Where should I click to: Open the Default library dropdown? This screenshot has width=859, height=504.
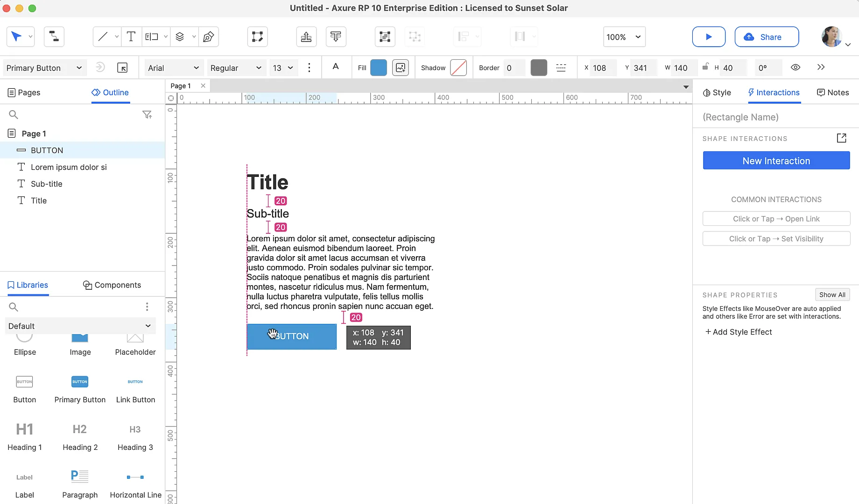[x=80, y=326]
